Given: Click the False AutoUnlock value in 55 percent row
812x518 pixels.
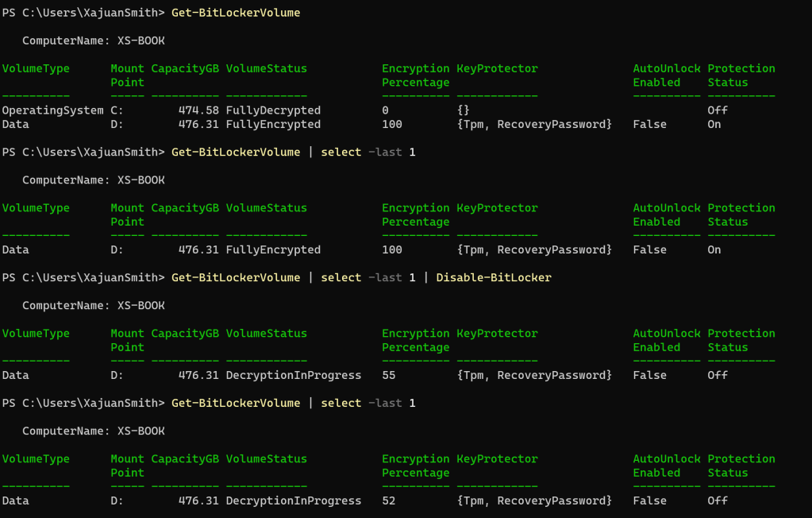Looking at the screenshot, I should coord(649,375).
